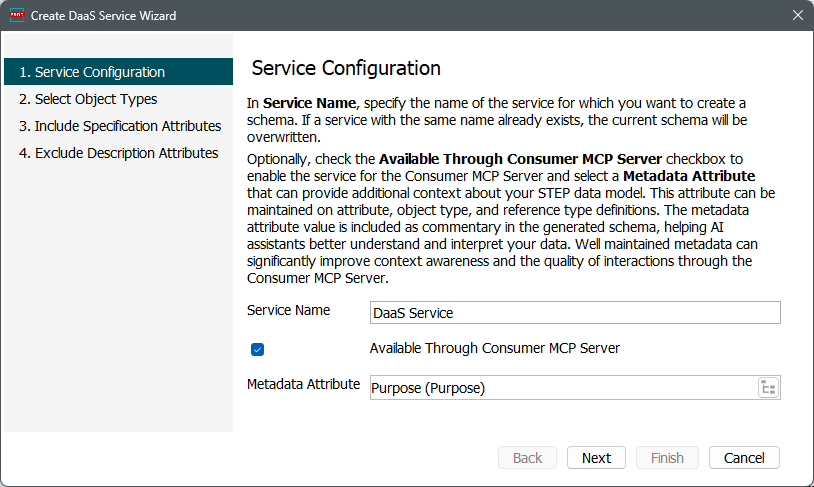Screen dimensions: 814x487
Task: Click the Create DaaS Service Wizard title text
Action: [x=103, y=16]
